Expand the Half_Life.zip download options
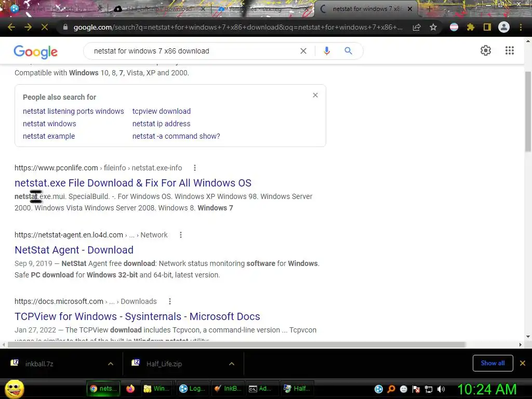532x399 pixels. 232,364
